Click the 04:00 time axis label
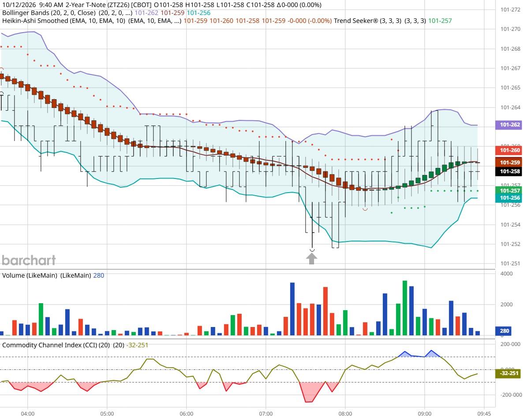The width and height of the screenshot is (524, 420). pos(27,414)
